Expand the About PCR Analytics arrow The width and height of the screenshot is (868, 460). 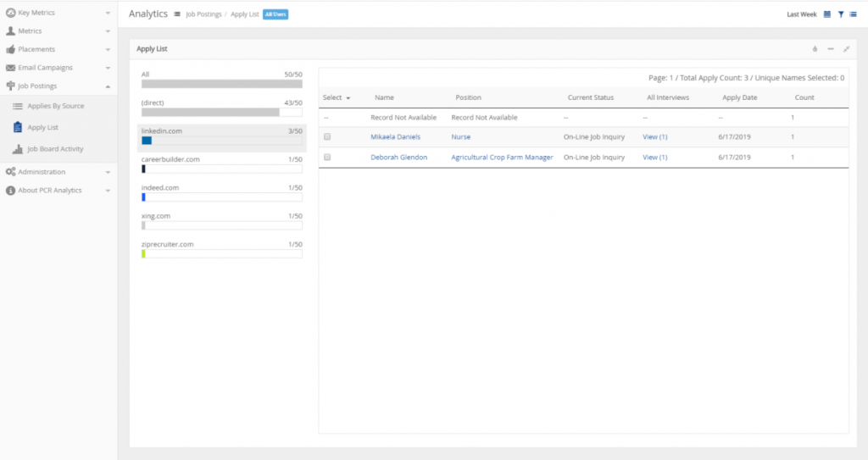tap(108, 191)
